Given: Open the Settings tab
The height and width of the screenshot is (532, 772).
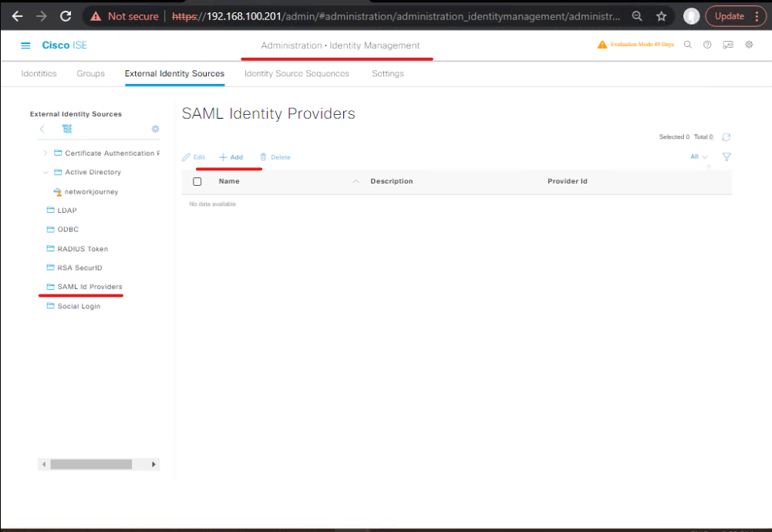Looking at the screenshot, I should [x=387, y=73].
